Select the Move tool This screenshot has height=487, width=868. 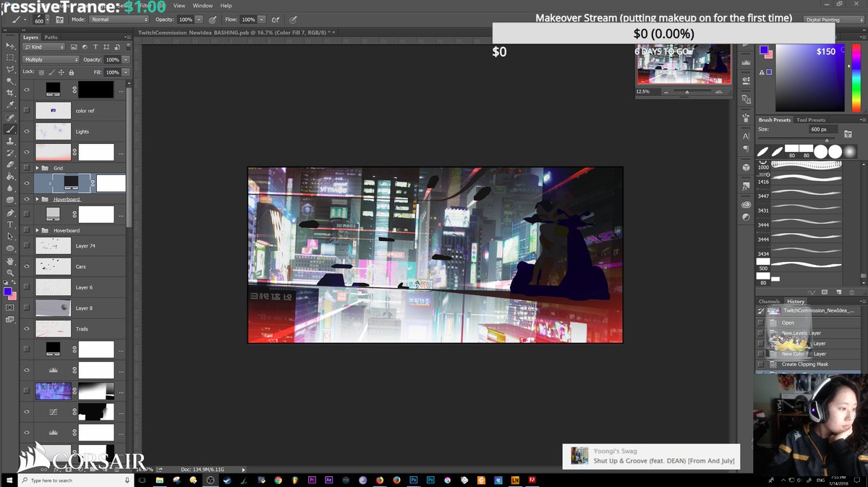coord(10,46)
